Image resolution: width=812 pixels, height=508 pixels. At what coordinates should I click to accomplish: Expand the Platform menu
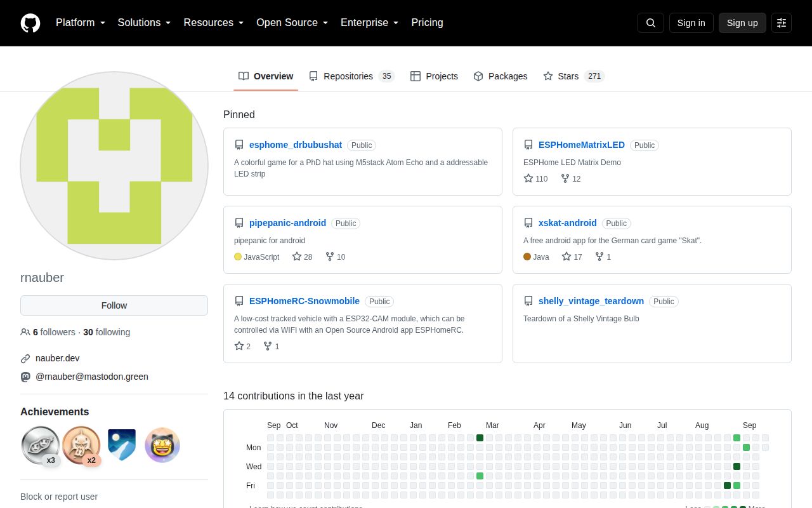coord(80,23)
